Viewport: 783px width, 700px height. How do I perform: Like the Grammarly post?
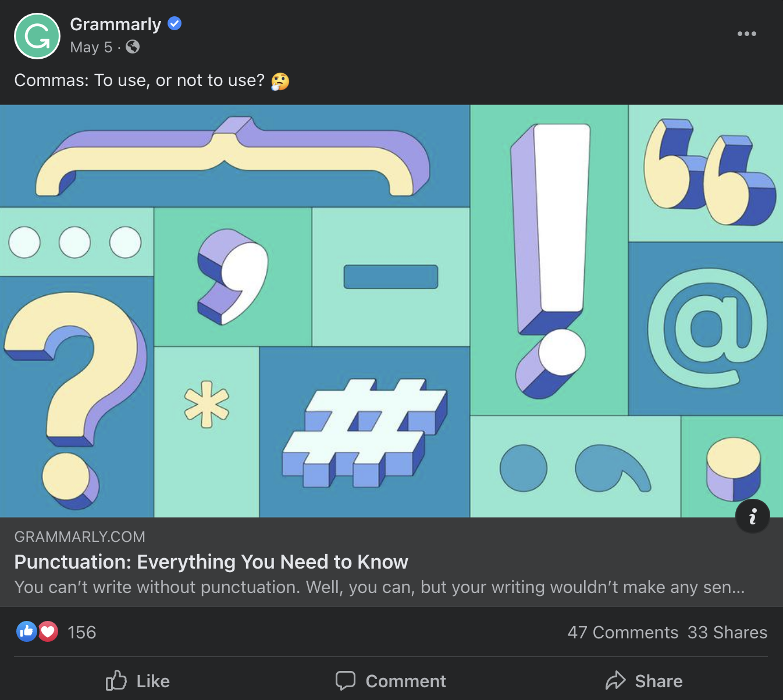point(138,681)
